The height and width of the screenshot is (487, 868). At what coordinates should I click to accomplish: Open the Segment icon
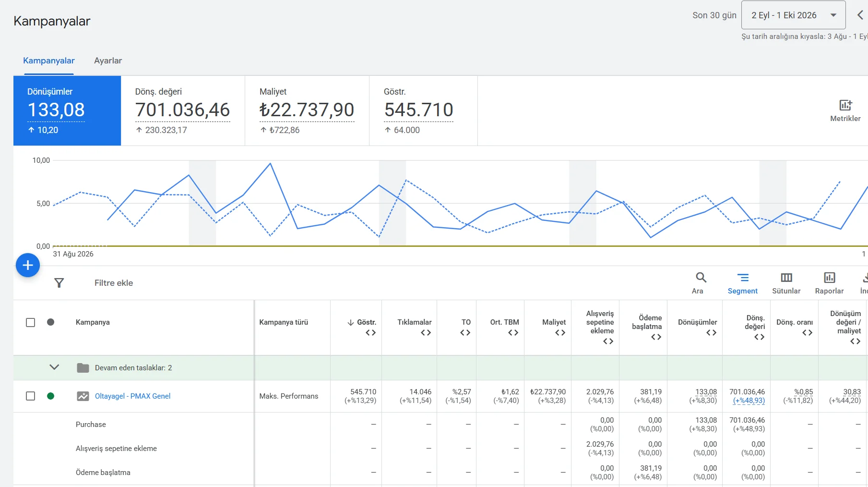(x=743, y=278)
